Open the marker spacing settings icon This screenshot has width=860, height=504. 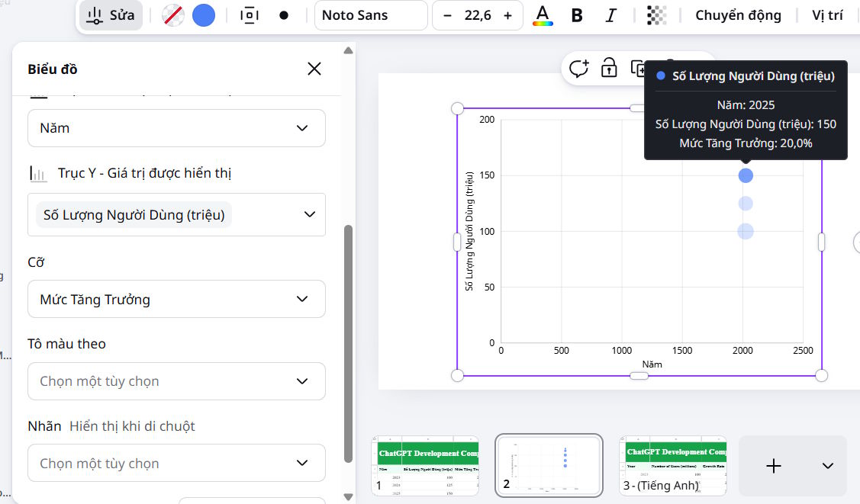(x=250, y=14)
